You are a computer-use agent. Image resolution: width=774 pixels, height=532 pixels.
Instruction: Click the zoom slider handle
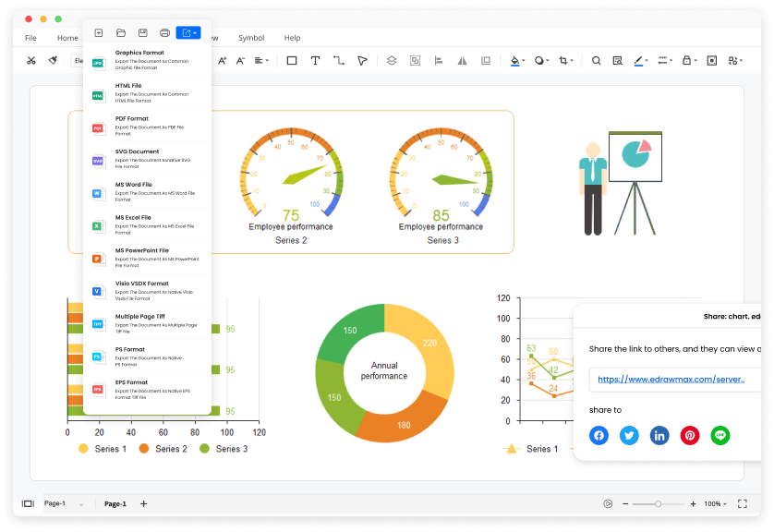pyautogui.click(x=658, y=504)
